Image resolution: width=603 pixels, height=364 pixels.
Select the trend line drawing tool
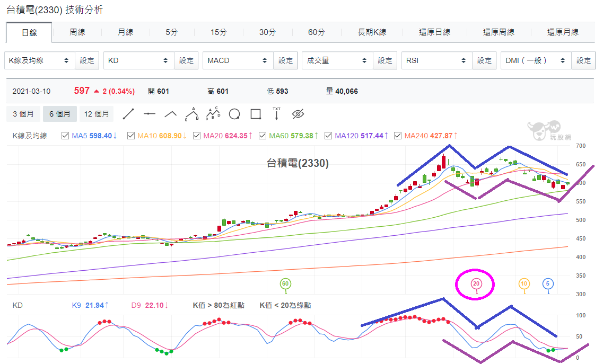[x=128, y=114]
